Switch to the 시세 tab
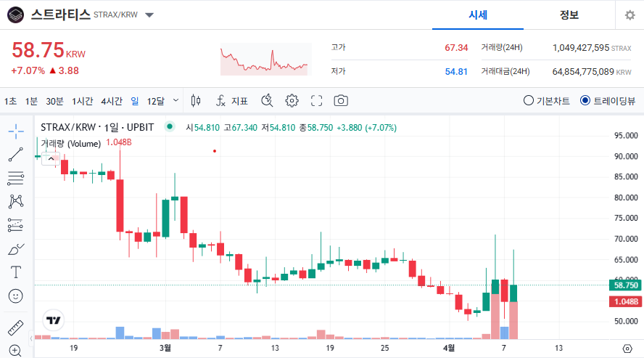 point(478,15)
